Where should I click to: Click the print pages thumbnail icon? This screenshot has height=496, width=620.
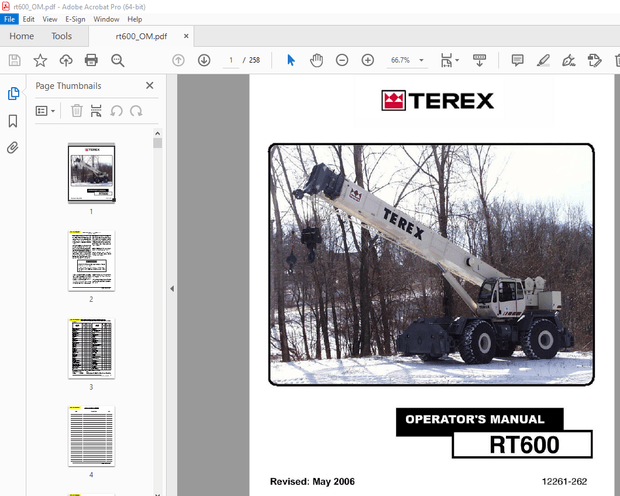96,111
